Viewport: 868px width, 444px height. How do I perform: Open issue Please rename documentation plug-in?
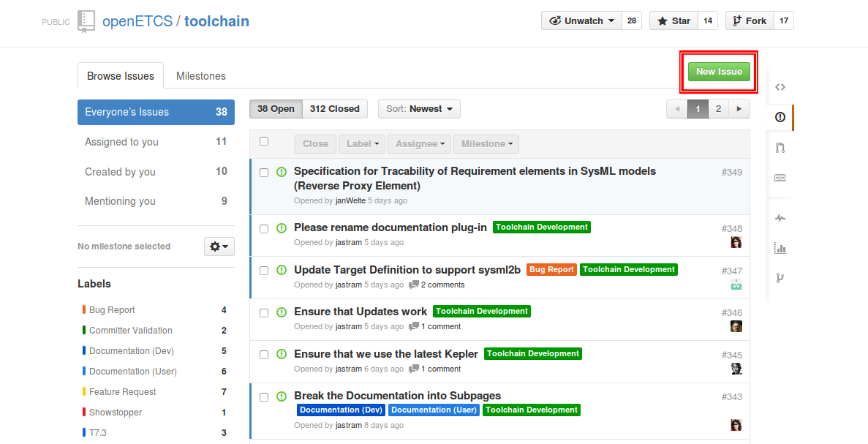pos(390,227)
